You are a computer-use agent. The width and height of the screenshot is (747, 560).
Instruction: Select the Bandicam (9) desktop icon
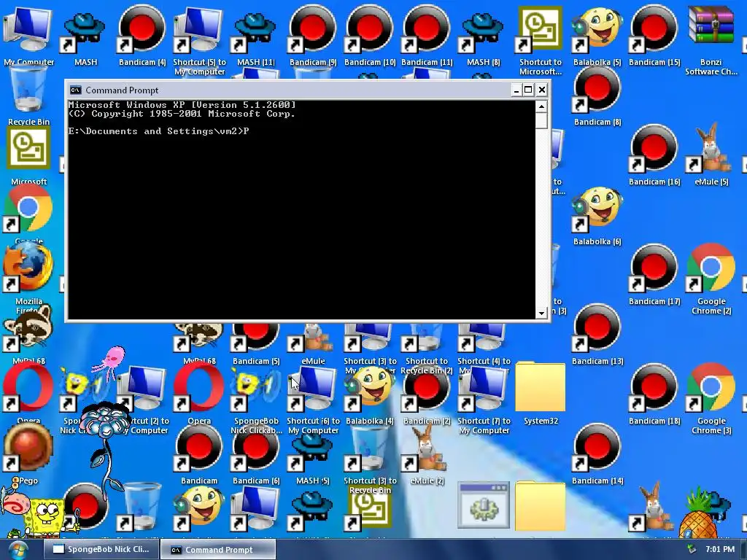313,29
